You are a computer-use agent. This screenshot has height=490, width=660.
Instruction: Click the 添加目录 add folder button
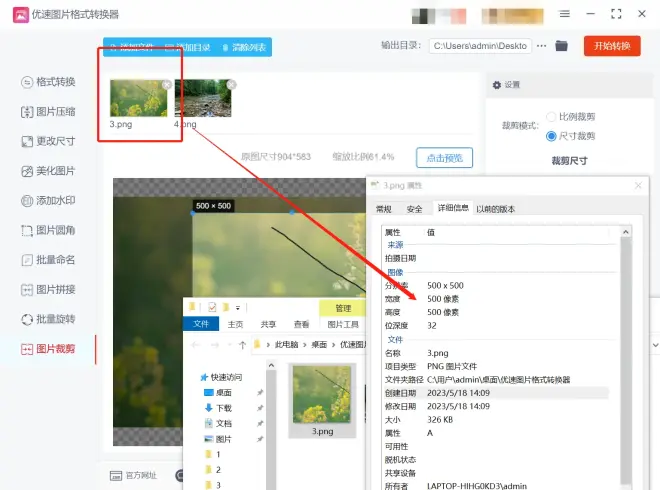[188, 47]
